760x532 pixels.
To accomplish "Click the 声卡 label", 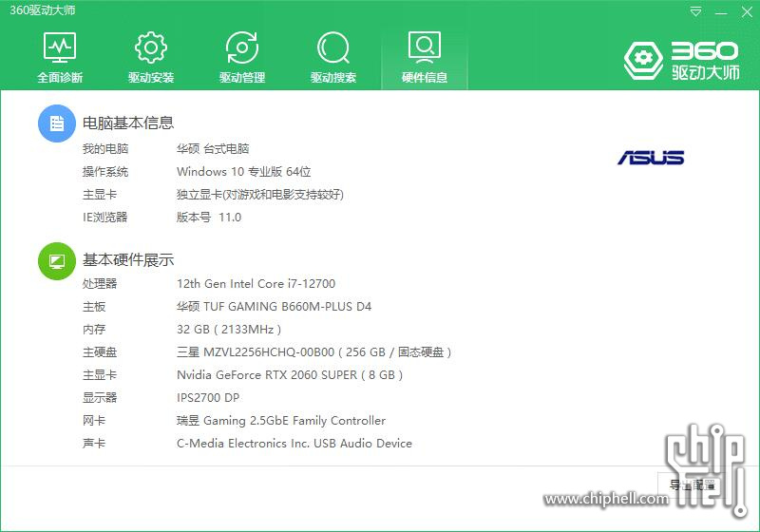I will coord(94,444).
